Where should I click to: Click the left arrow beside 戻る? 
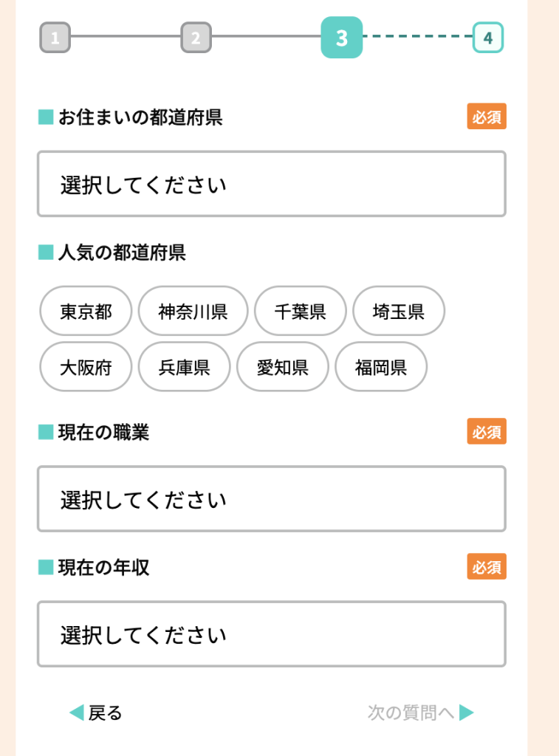coord(76,712)
